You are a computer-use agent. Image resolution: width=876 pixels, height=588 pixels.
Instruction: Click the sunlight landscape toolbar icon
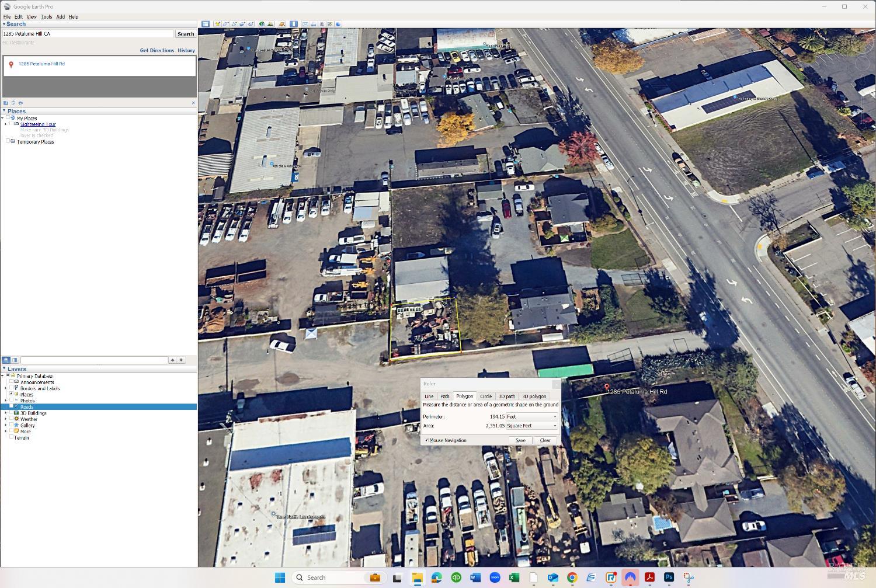click(270, 24)
